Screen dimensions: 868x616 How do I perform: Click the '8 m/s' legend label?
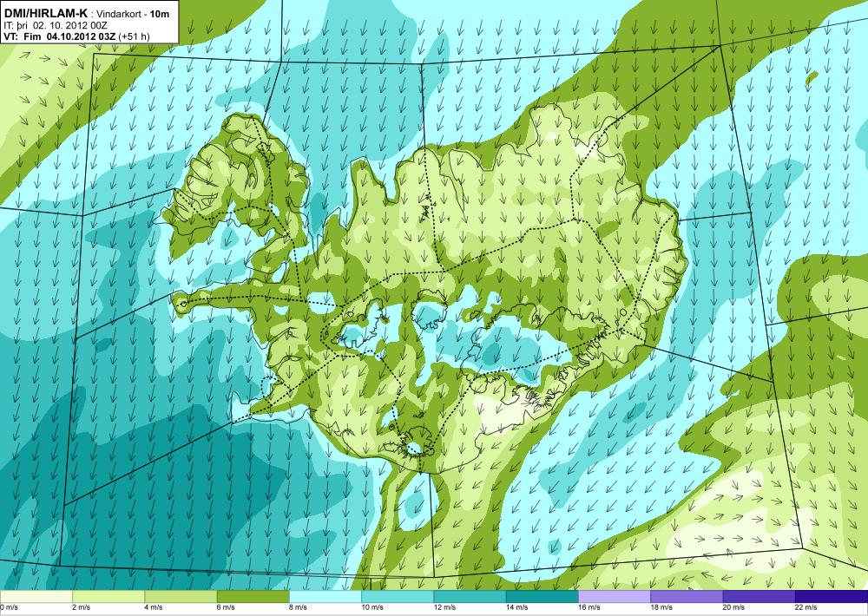pos(299,607)
